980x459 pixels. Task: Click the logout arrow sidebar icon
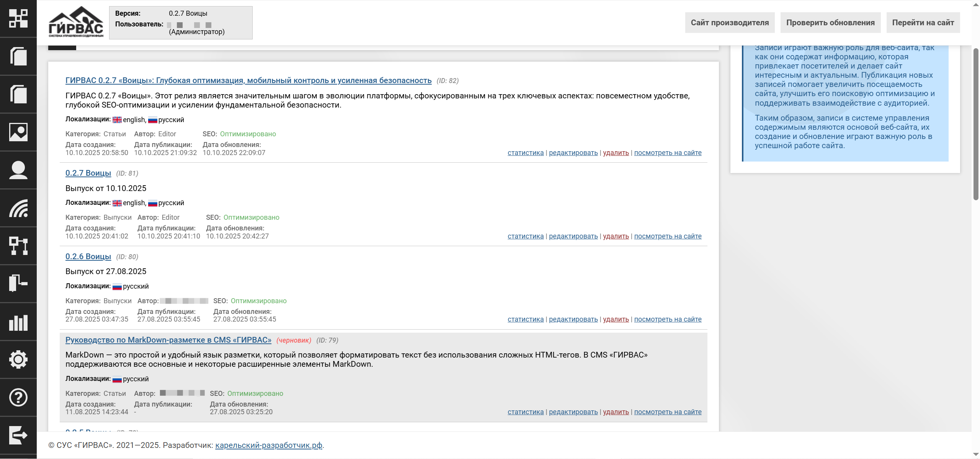pyautogui.click(x=18, y=435)
